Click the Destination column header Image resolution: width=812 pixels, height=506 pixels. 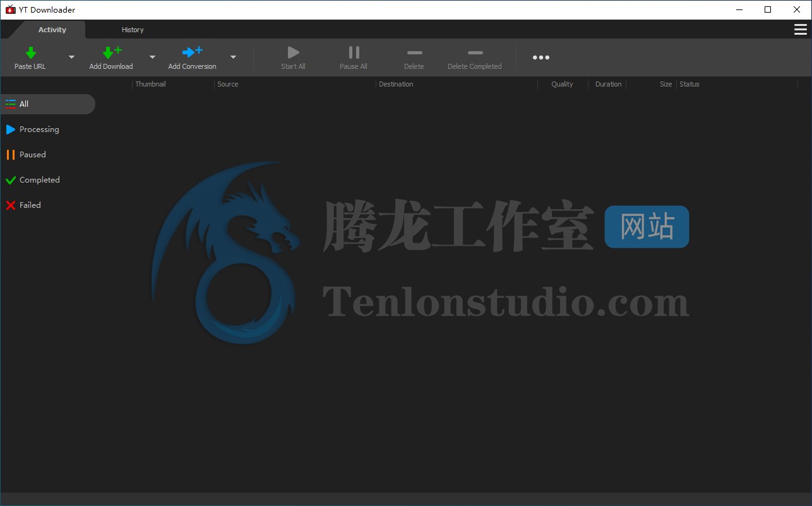click(457, 84)
